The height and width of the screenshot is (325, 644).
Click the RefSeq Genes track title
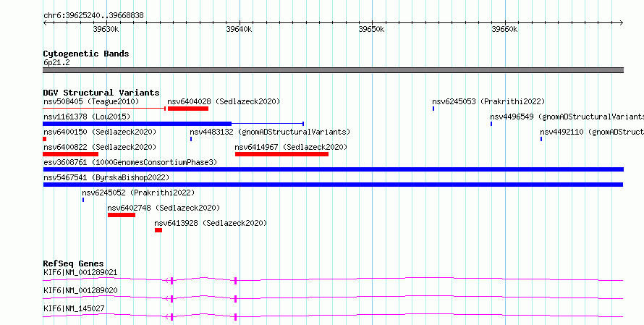74,263
